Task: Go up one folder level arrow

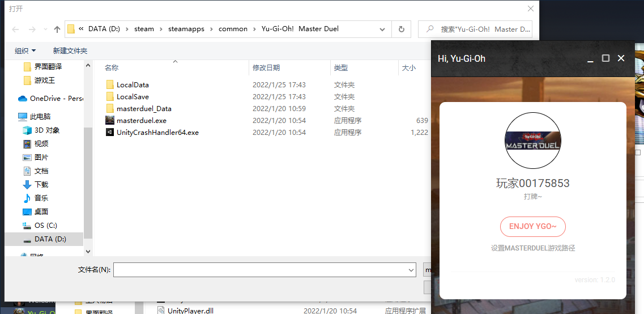Action: point(58,29)
